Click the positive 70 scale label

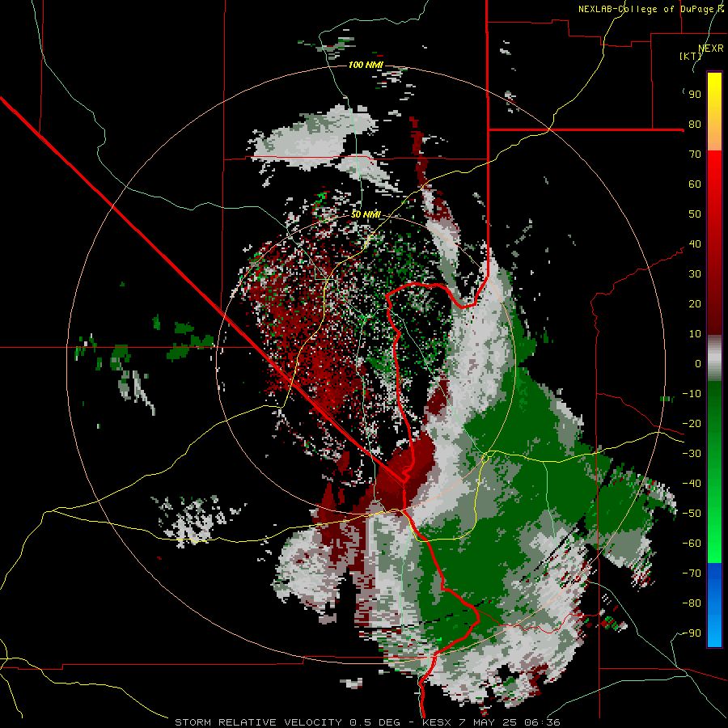[695, 154]
